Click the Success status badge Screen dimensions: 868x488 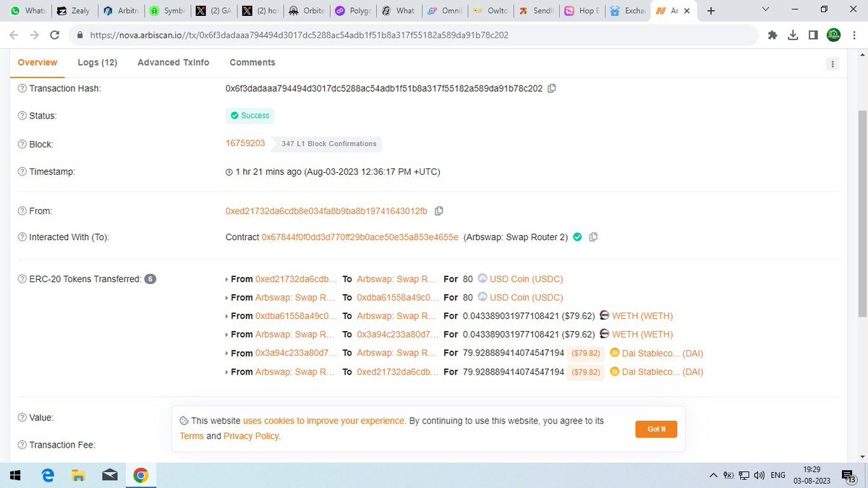pos(250,116)
